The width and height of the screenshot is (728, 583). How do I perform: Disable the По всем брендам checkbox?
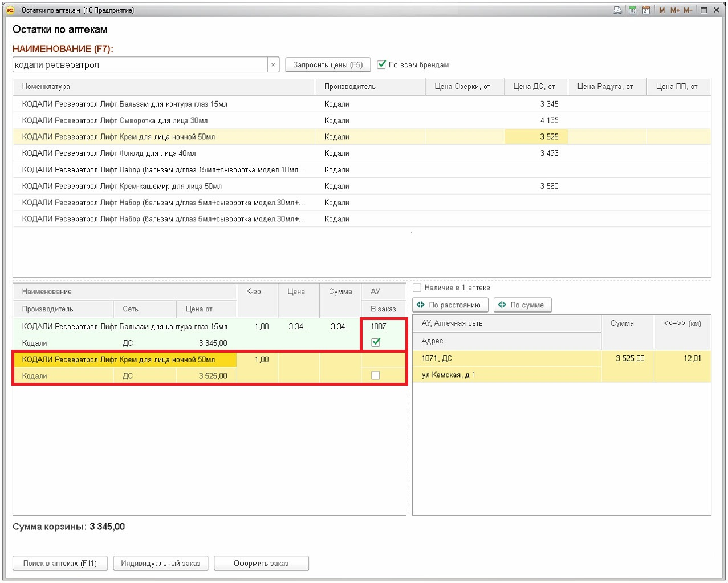pos(381,64)
